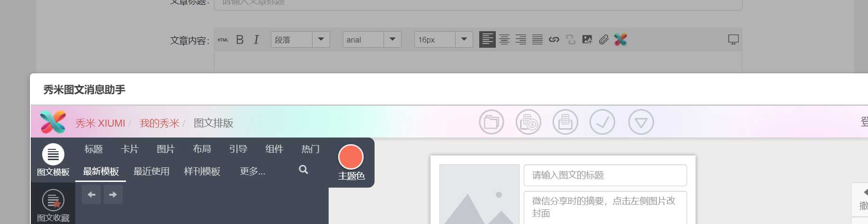Image resolution: width=868 pixels, height=224 pixels.
Task: Click save icon in Xiumi header
Action: [x=565, y=122]
